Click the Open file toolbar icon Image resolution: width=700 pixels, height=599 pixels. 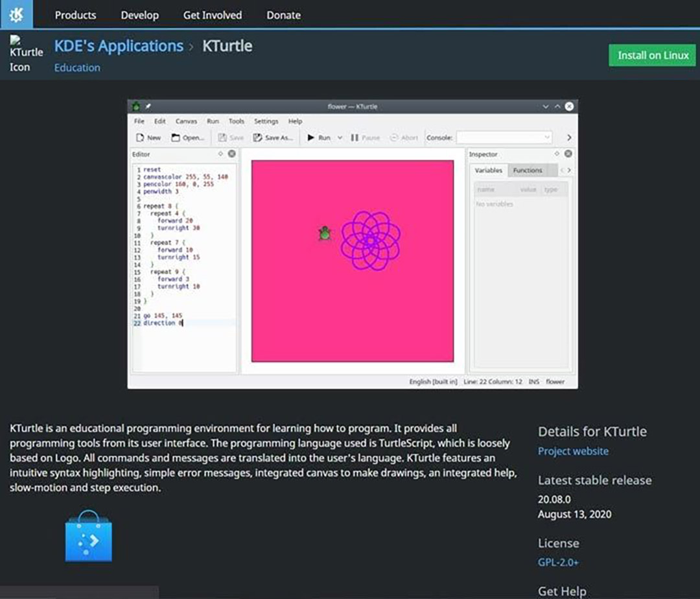pyautogui.click(x=176, y=137)
